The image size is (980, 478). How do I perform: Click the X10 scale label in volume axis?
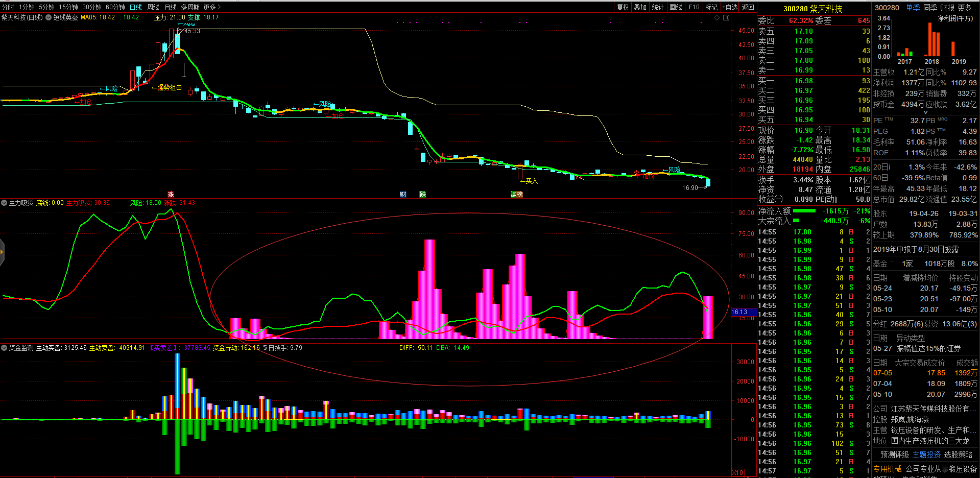737,472
